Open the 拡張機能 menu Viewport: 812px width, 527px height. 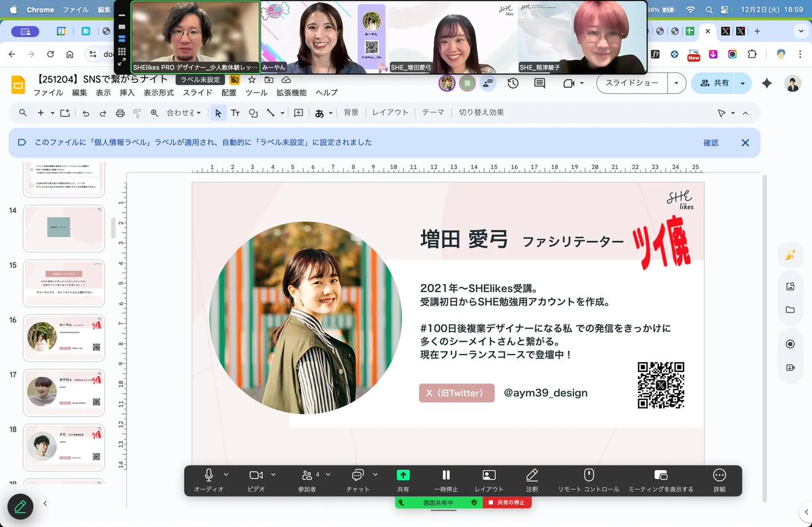click(x=292, y=93)
